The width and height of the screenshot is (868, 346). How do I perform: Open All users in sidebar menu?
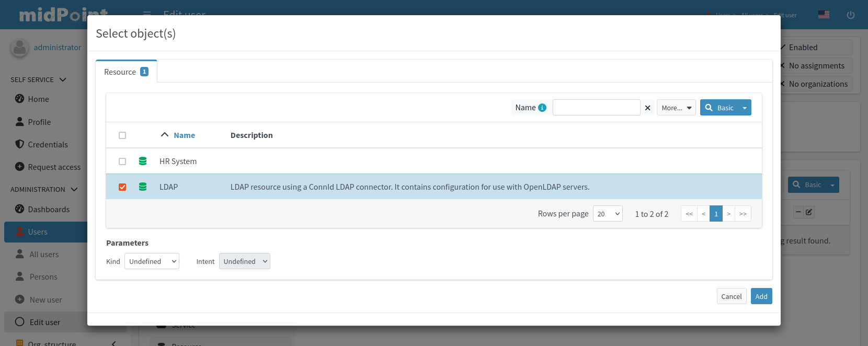pos(44,255)
